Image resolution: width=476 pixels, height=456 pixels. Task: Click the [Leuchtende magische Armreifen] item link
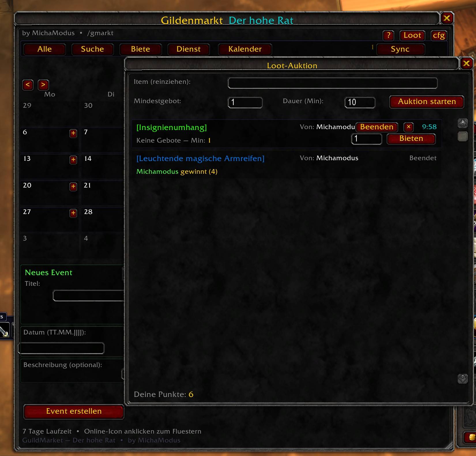[x=200, y=158]
